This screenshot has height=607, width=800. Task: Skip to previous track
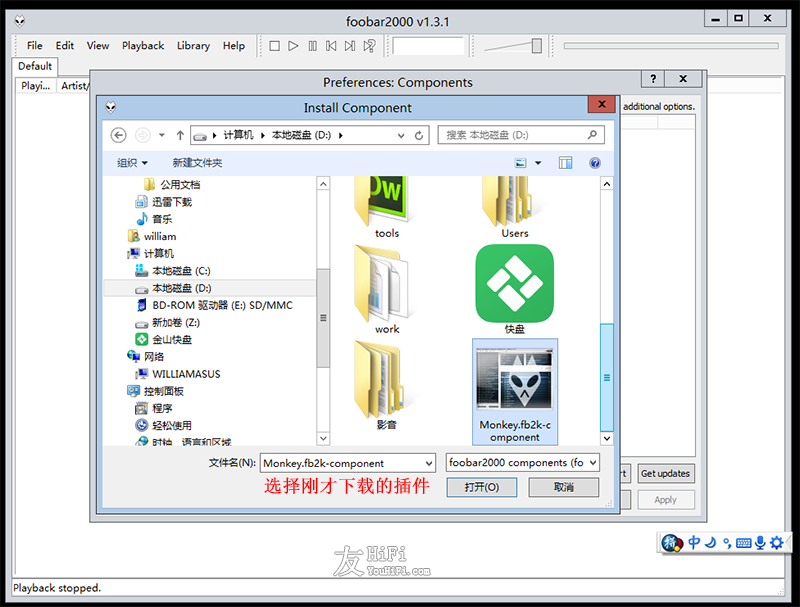point(331,46)
